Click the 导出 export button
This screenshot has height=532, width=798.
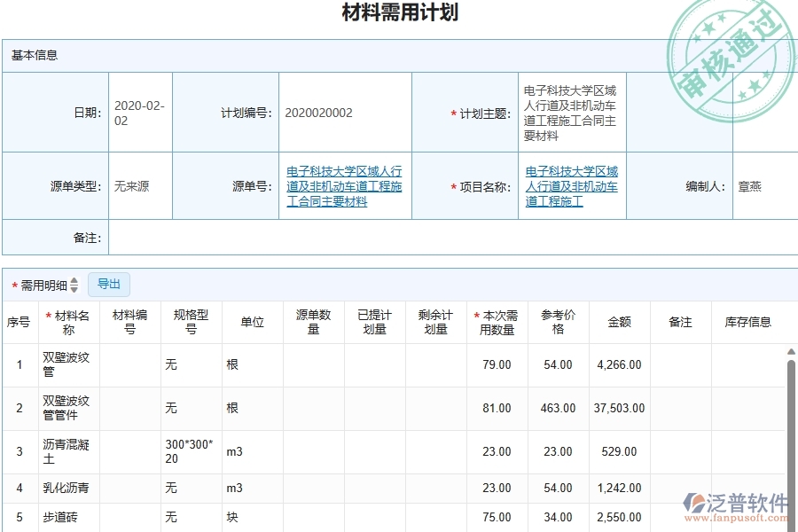(109, 284)
